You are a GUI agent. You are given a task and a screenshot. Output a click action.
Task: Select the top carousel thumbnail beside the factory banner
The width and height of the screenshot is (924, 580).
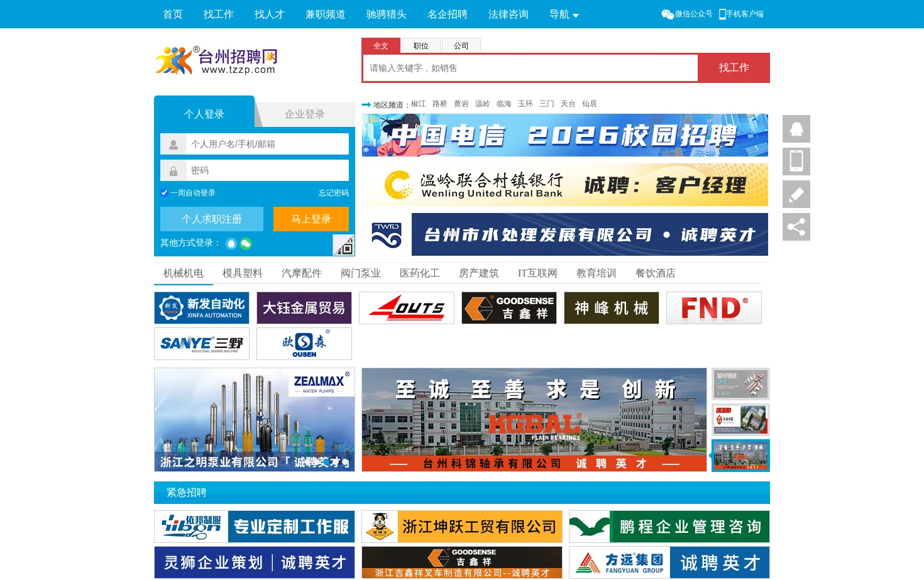pyautogui.click(x=740, y=384)
